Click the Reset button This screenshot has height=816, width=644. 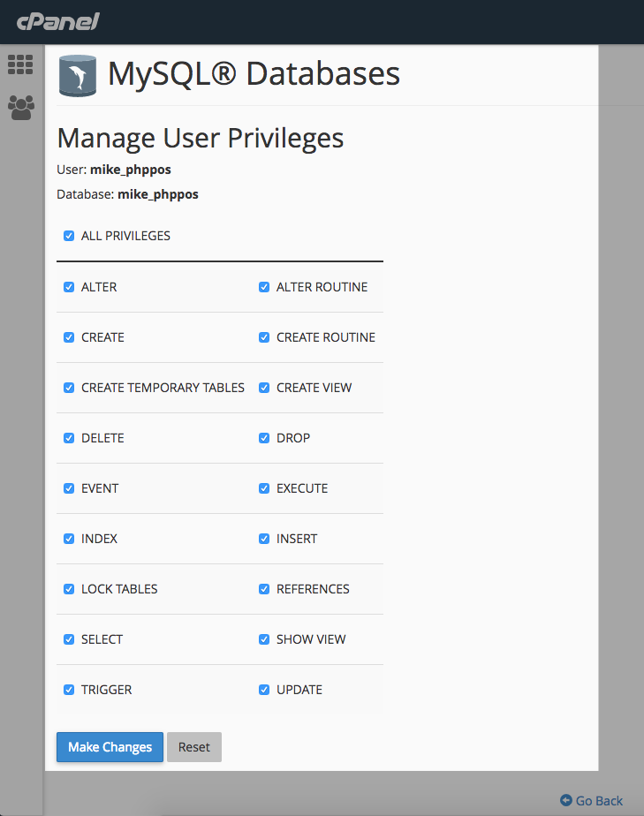[x=194, y=747]
